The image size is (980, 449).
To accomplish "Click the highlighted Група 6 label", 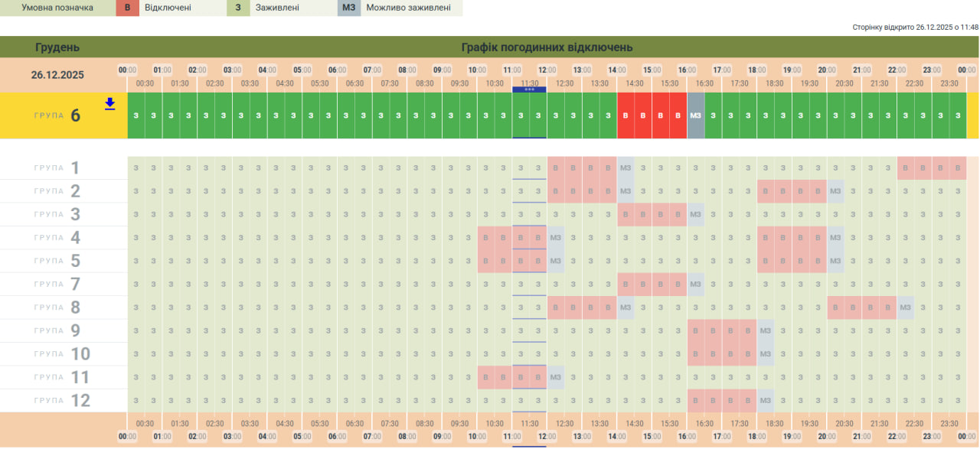I will pyautogui.click(x=57, y=116).
